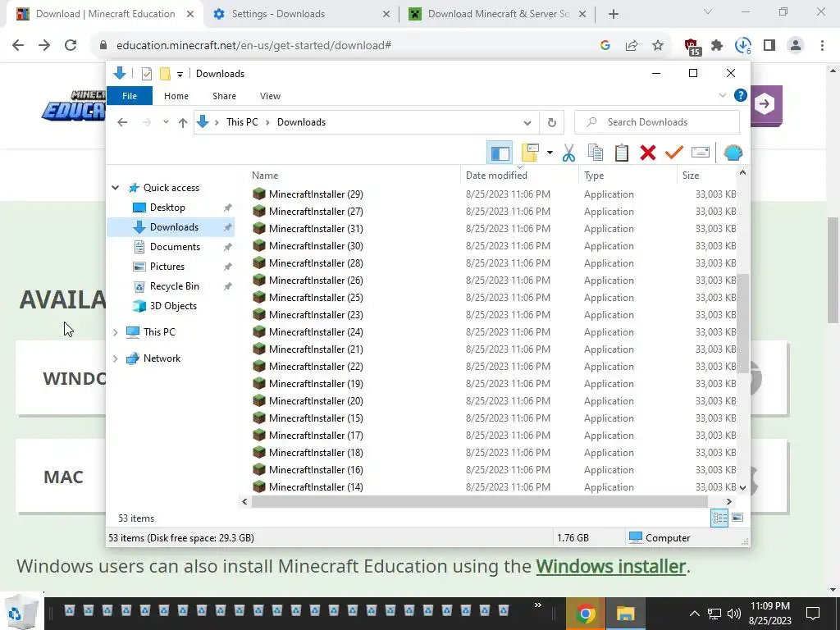This screenshot has height=630, width=840.
Task: Click the orange checkmark Properties icon
Action: pos(674,153)
